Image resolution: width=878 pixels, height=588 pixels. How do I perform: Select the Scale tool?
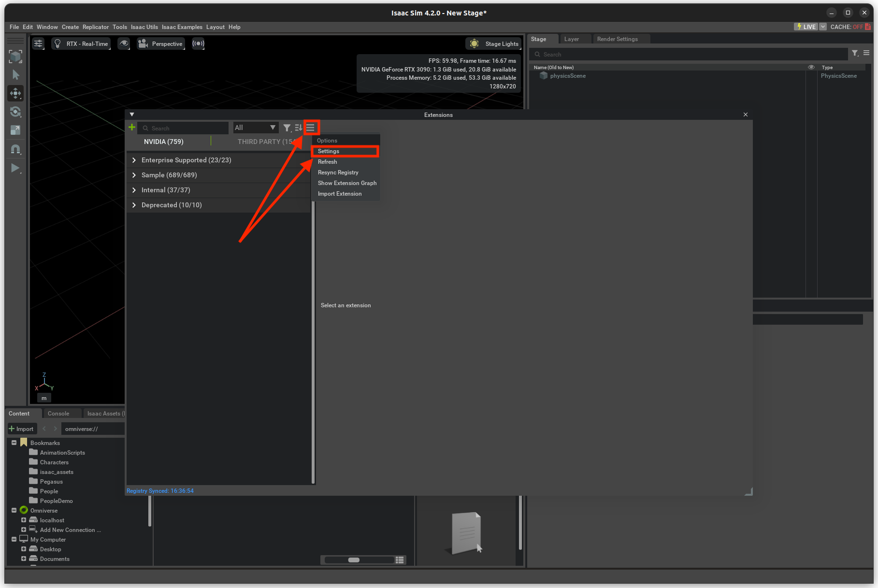(15, 130)
